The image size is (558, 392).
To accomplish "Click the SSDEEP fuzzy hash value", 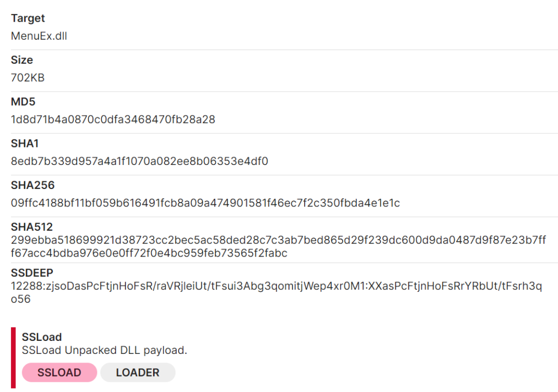I will [x=276, y=292].
